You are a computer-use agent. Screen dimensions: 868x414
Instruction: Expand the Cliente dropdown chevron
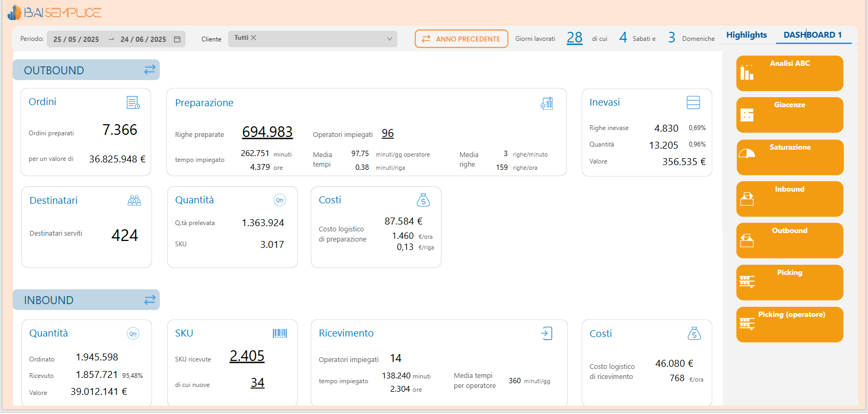pyautogui.click(x=389, y=39)
